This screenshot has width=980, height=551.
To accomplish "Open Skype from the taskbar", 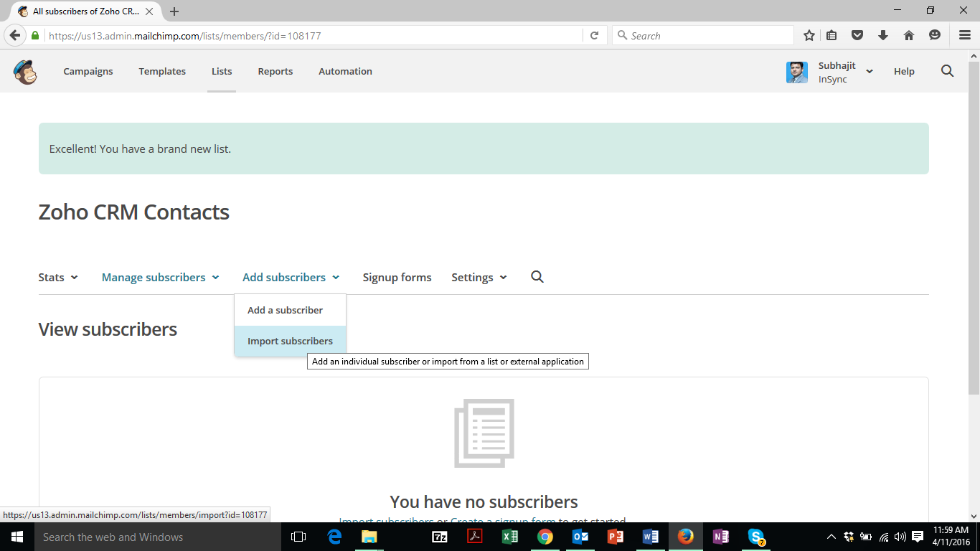I will (x=756, y=537).
